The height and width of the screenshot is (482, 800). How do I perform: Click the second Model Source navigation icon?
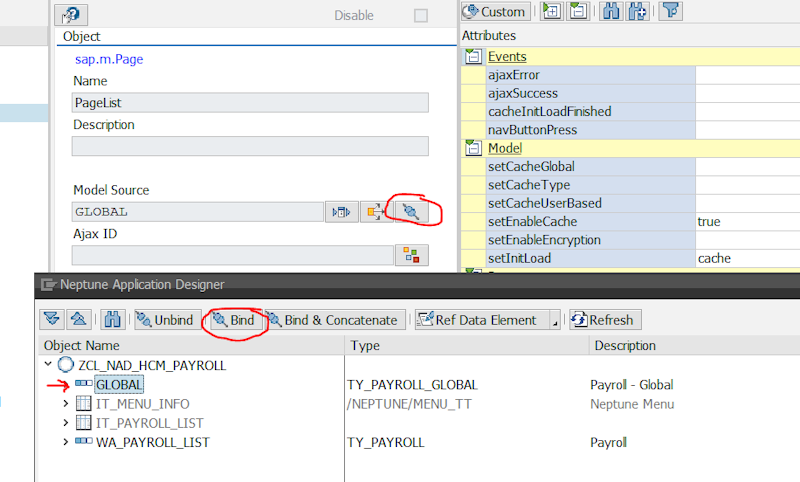(375, 211)
